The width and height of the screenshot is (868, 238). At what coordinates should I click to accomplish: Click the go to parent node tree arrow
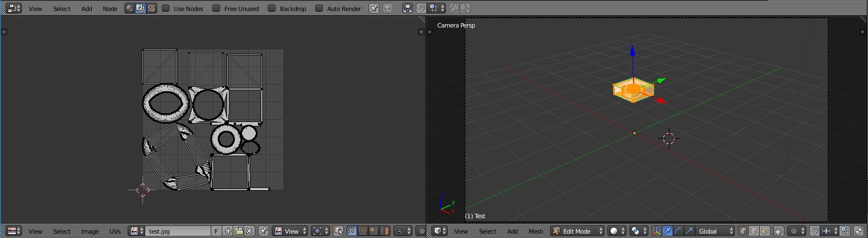(388, 8)
